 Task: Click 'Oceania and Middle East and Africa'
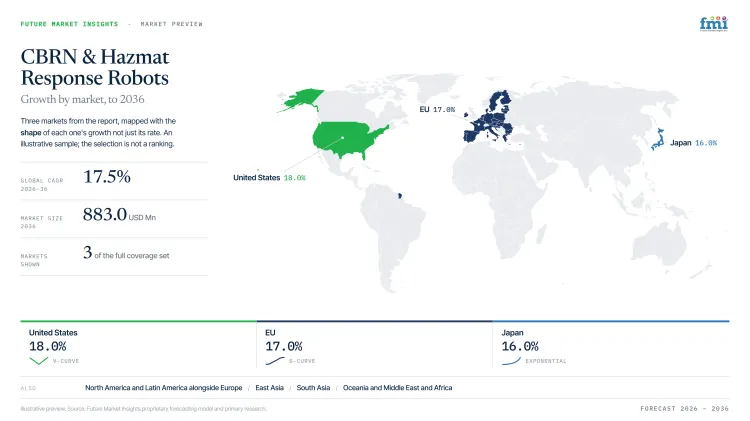(x=397, y=388)
